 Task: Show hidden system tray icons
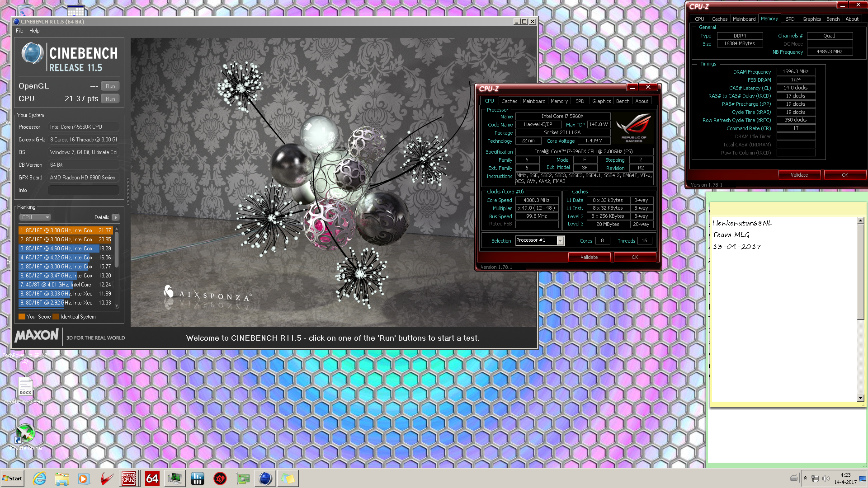point(805,478)
